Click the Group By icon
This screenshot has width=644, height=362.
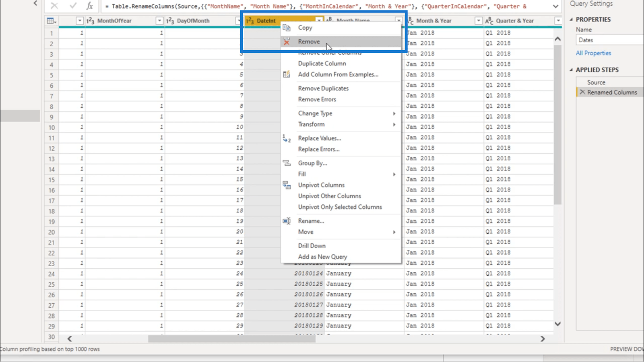tap(287, 163)
